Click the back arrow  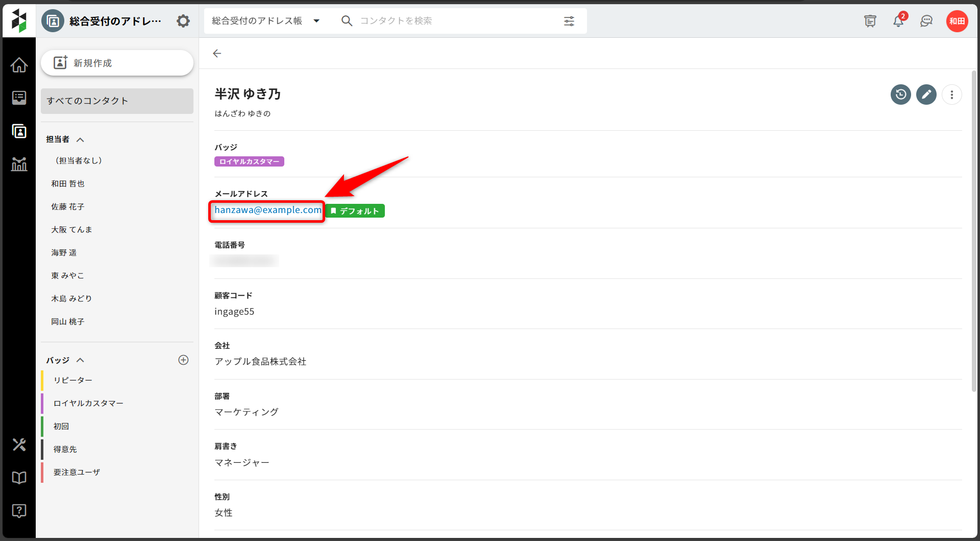(x=217, y=54)
